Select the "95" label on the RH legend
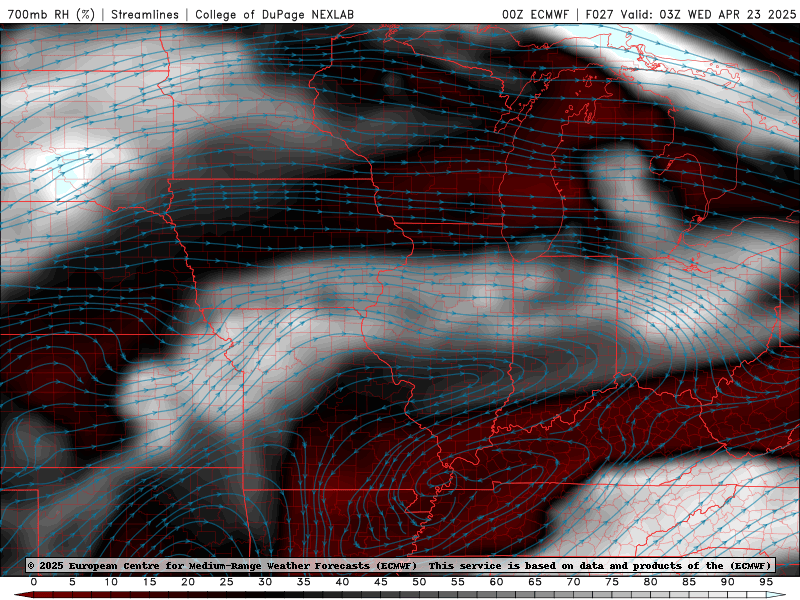The width and height of the screenshot is (800, 600). pyautogui.click(x=766, y=582)
